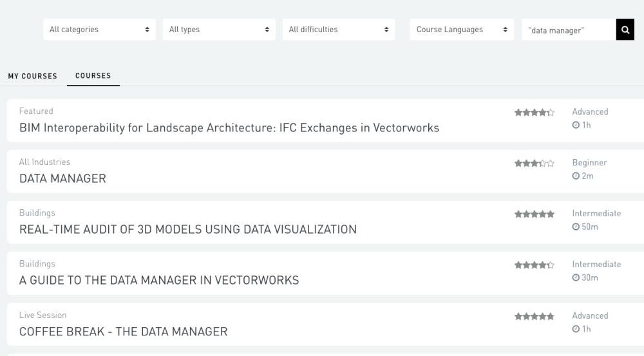The width and height of the screenshot is (644, 356).
Task: Open the All categories dropdown
Action: tap(99, 30)
